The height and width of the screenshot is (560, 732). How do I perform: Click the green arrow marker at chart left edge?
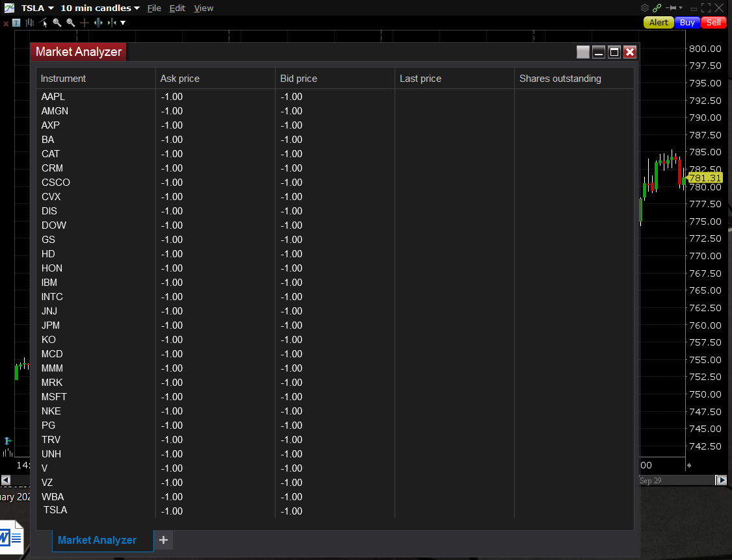pyautogui.click(x=8, y=440)
